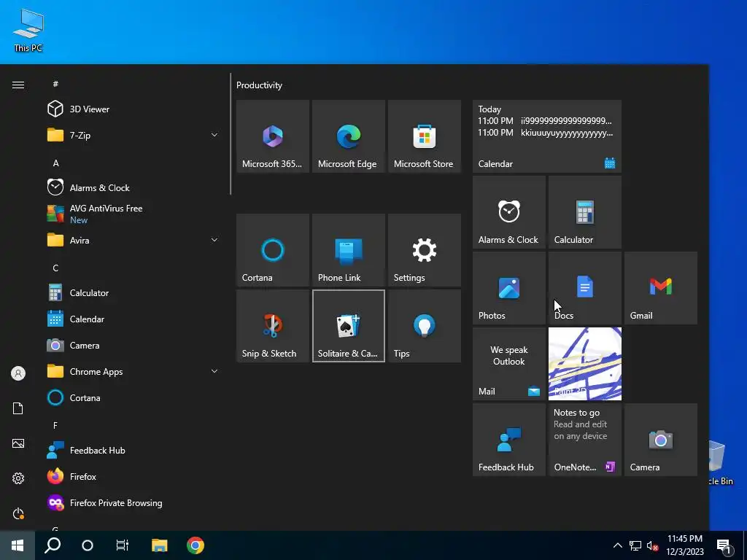Open the Docs tile
This screenshot has width=747, height=560.
584,288
